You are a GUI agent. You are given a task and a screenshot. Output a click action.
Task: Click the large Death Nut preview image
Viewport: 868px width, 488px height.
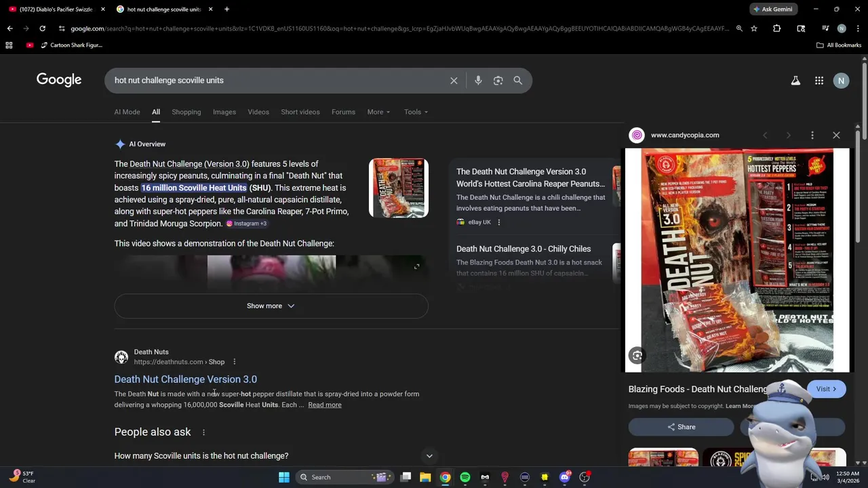pos(737,260)
